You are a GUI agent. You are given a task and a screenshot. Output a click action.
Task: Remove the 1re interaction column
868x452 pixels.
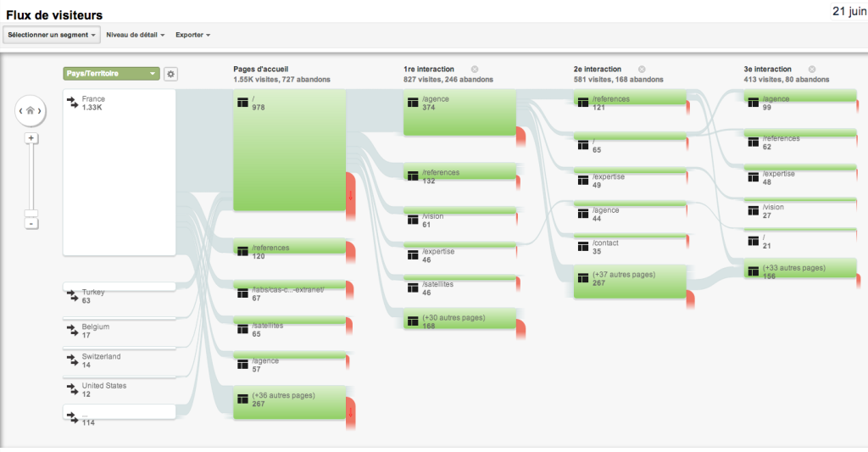[475, 70]
